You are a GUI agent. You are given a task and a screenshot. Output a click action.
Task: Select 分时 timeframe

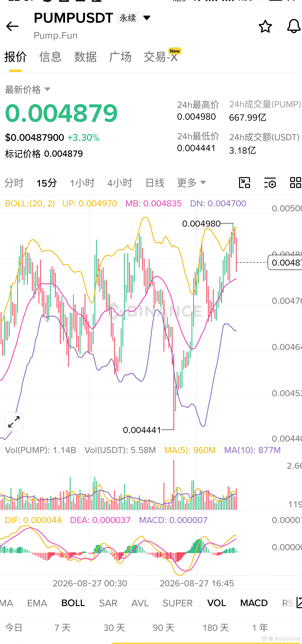14,183
